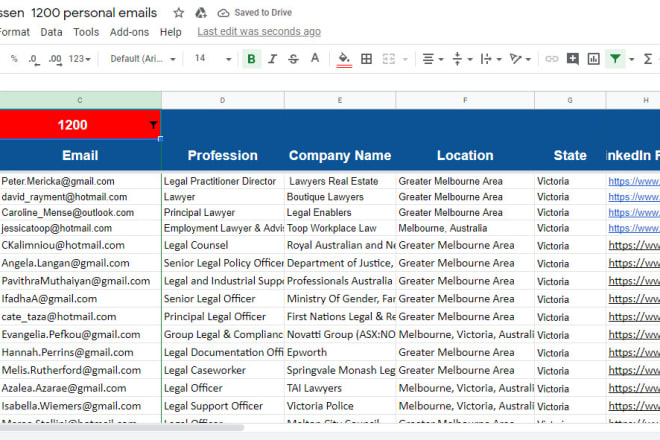Select the 'Legal Counsel' profession cell
Screen dimensions: 660x440
[223, 245]
